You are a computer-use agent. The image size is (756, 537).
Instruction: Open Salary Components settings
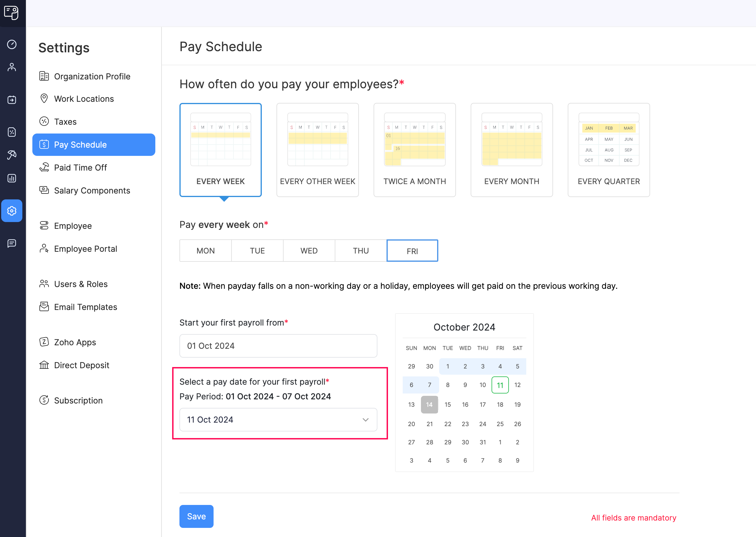(92, 191)
